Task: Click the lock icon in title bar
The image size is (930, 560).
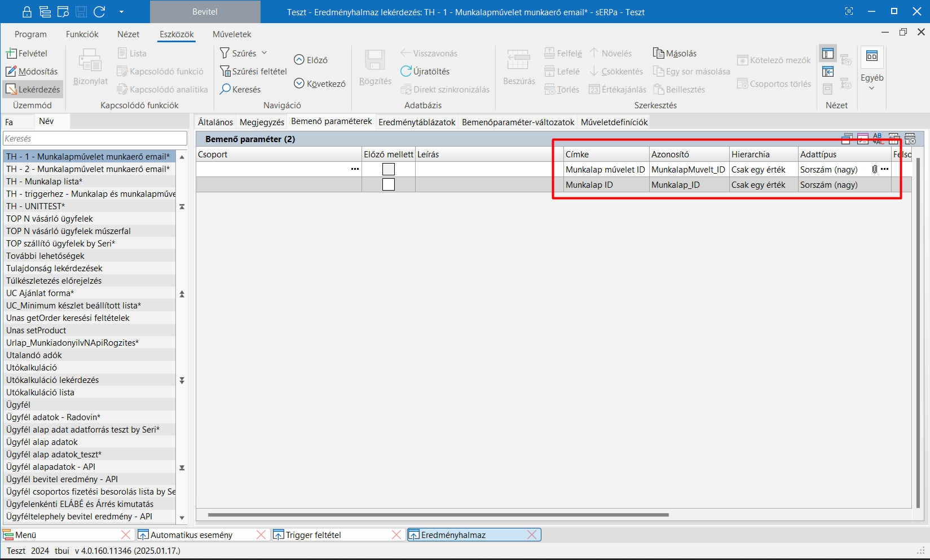Action: [x=27, y=12]
